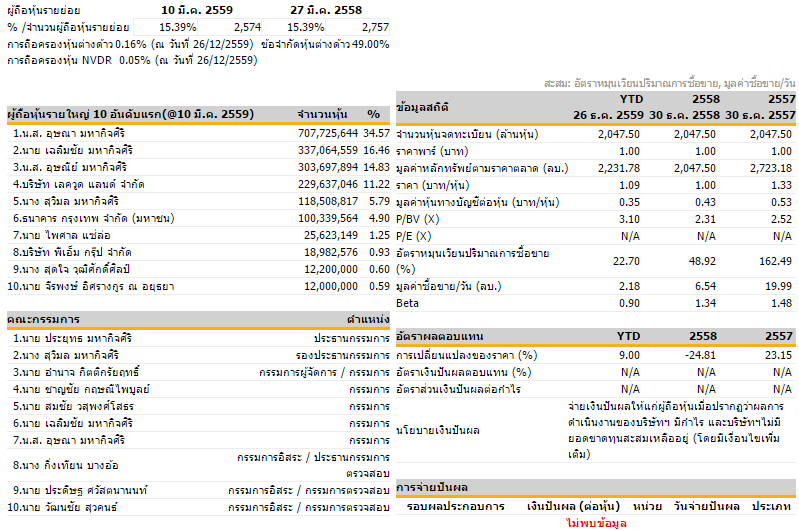Click 27 มี.ค. 2558 date header
799x530 pixels.
(x=326, y=10)
